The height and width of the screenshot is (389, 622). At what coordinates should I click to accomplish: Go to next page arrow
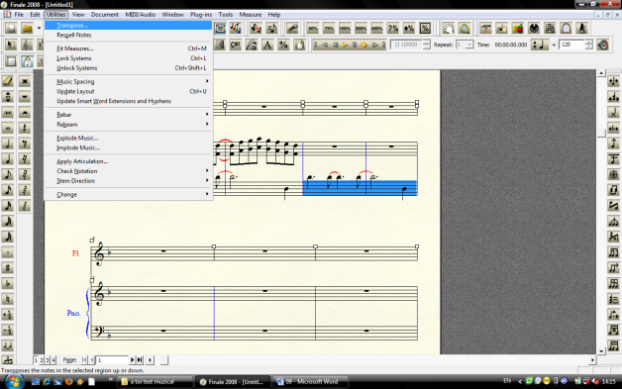(x=132, y=360)
